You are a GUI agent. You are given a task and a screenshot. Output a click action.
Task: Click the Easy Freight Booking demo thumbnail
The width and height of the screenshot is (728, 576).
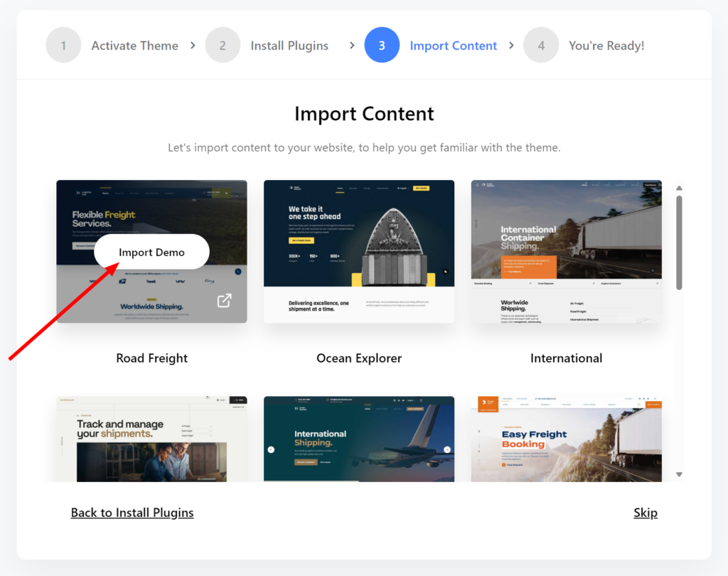tap(566, 439)
